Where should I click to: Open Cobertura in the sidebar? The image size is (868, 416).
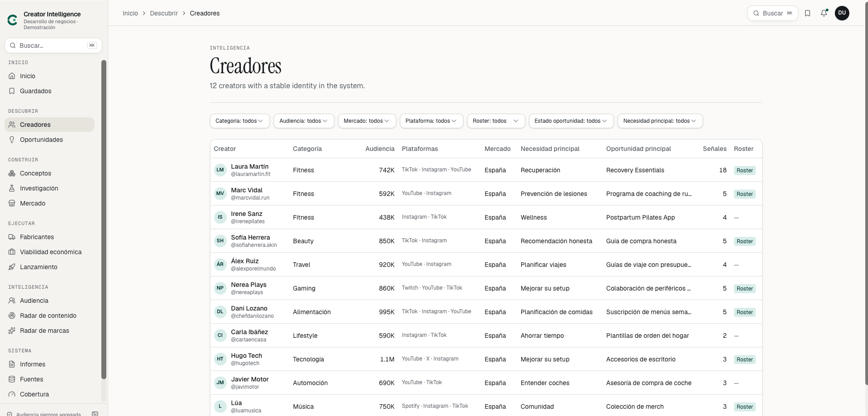coord(50,394)
